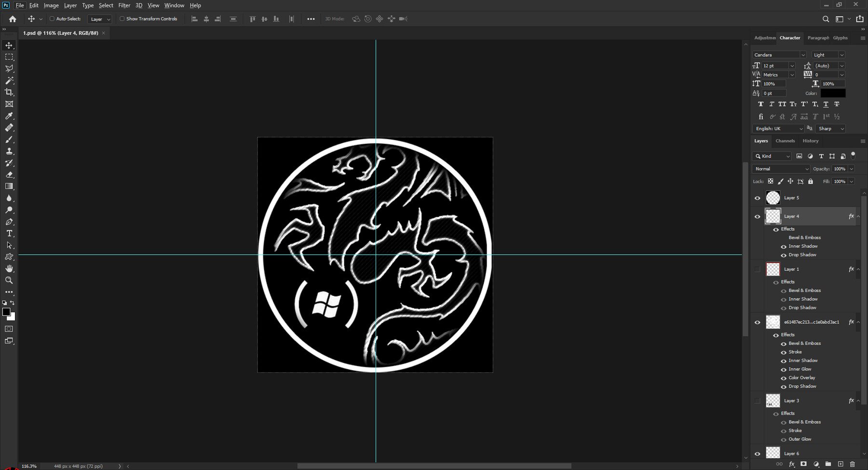Click the Layer 5 thumbnail

click(x=773, y=198)
